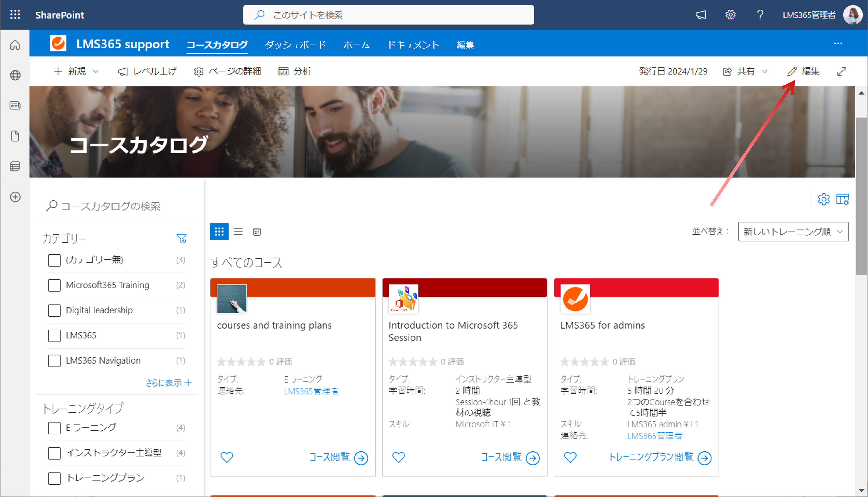Image resolution: width=868 pixels, height=497 pixels.
Task: Check the トレーニングプラン training type checkbox
Action: pos(54,478)
